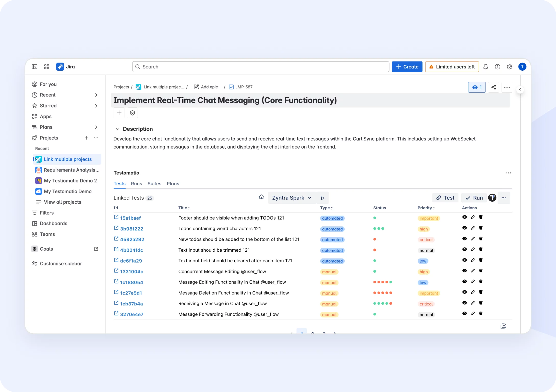Open the Zyntra Spark project dropdown
Image resolution: width=556 pixels, height=392 pixels.
click(x=292, y=198)
